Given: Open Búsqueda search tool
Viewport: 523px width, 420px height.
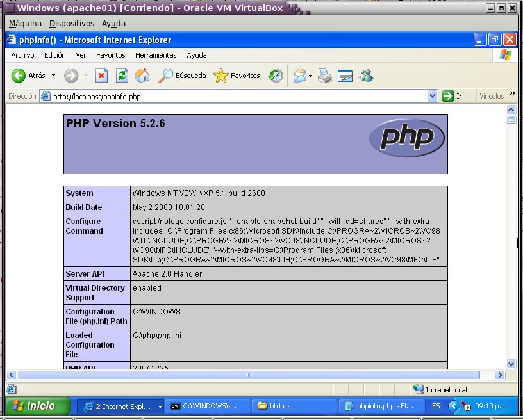Looking at the screenshot, I should coord(182,76).
